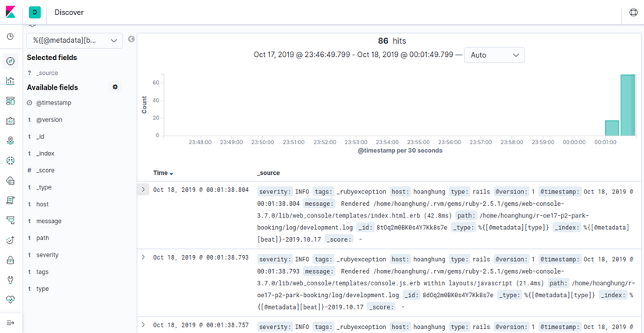Expand the 00:01:38.793 log row
Image resolution: width=644 pixels, height=333 pixels.
click(143, 257)
